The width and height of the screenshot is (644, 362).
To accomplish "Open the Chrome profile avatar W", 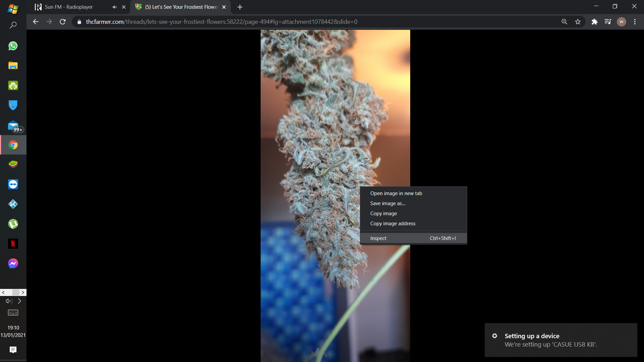I will pos(621,22).
